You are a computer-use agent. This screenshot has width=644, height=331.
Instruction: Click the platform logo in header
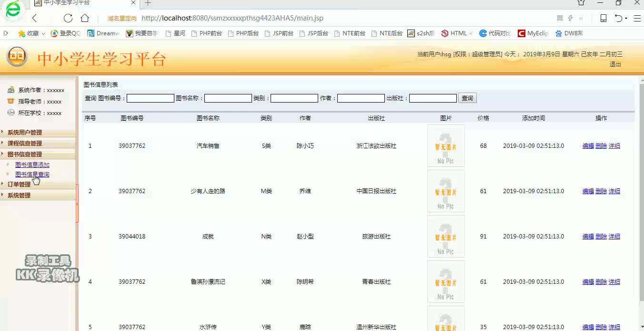[17, 57]
